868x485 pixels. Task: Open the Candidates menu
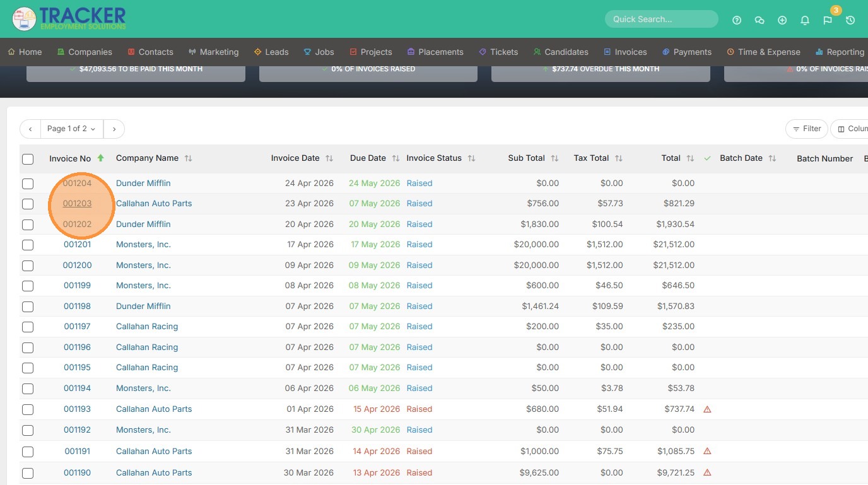point(561,52)
